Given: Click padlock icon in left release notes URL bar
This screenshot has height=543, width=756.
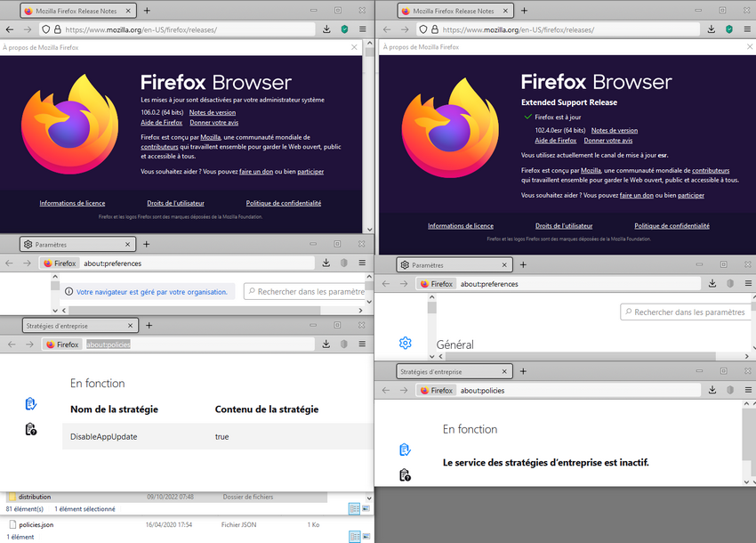Looking at the screenshot, I should 58,29.
